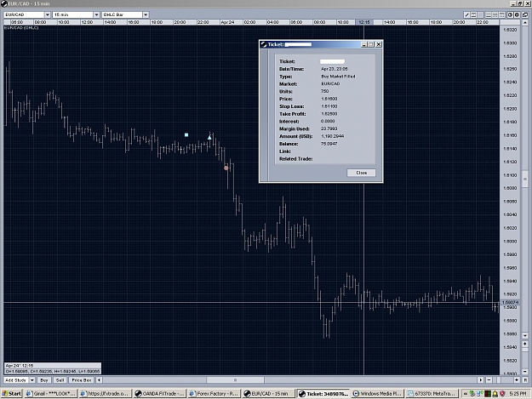This screenshot has height=399, width=532.
Task: Close the Ticket dialog with Close button
Action: [x=361, y=173]
